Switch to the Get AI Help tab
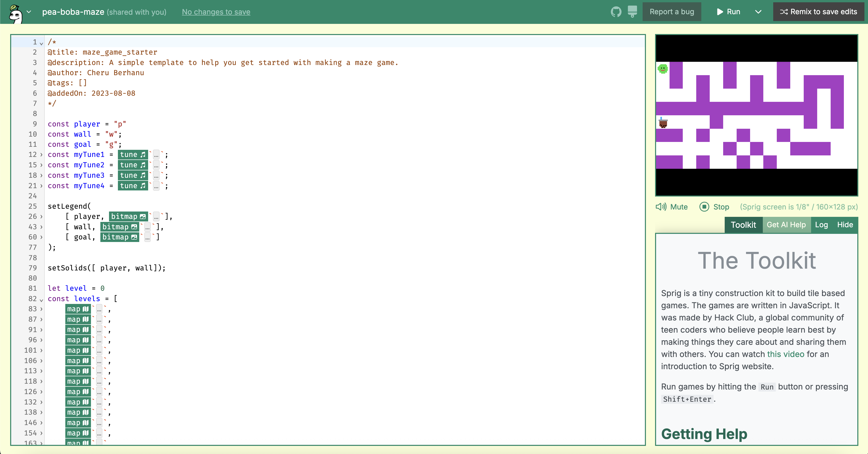This screenshot has height=454, width=868. 786,225
